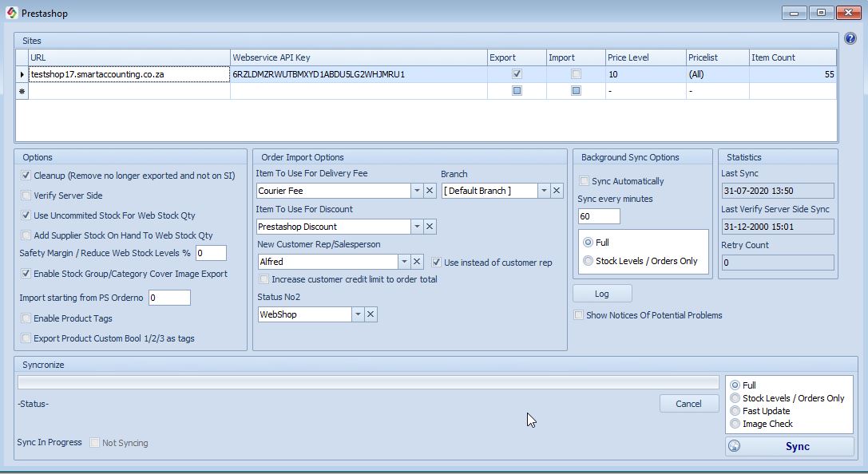
Task: Edit the Sync every minutes field
Action: [x=599, y=216]
